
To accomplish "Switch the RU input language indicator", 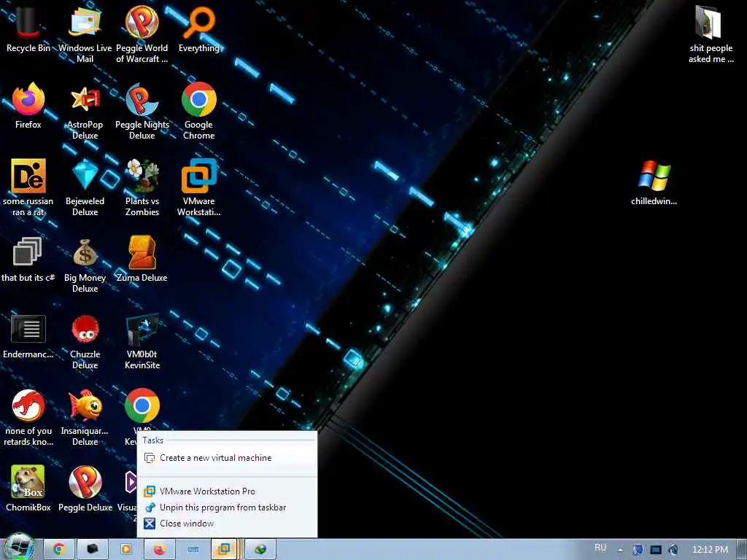I will click(x=600, y=548).
